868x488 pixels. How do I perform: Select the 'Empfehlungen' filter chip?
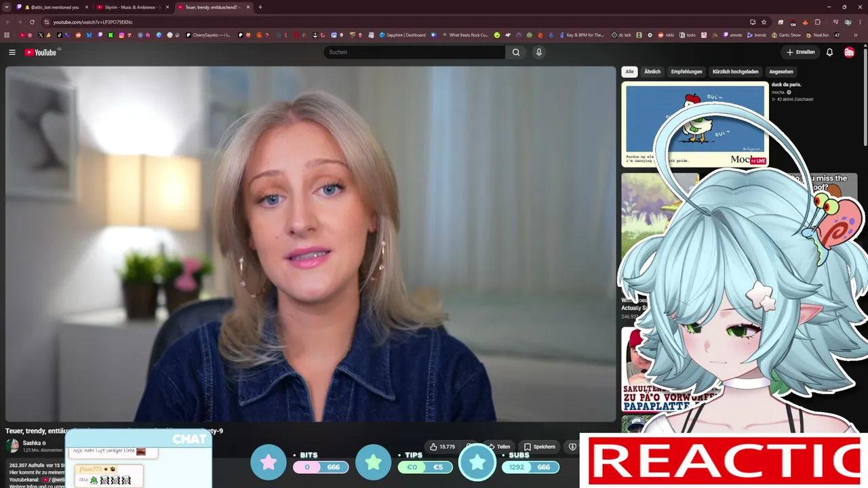[x=686, y=71]
